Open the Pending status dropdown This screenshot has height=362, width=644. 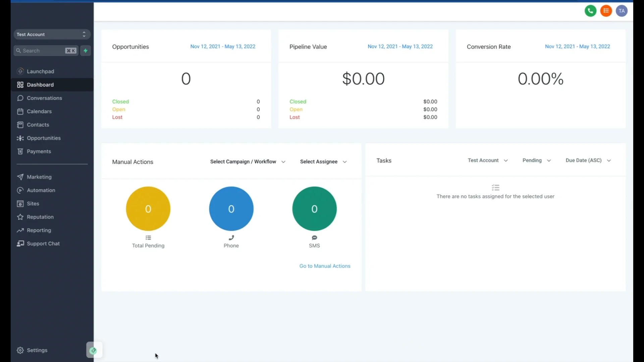pos(537,161)
